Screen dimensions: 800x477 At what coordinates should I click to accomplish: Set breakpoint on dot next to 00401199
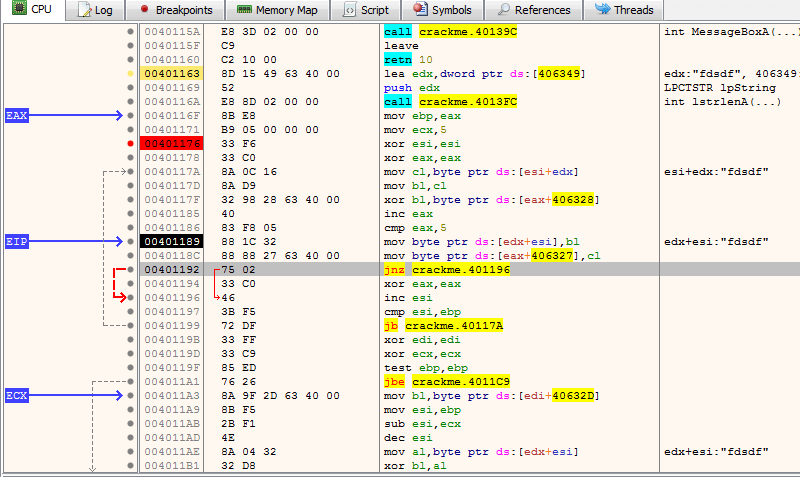[x=131, y=326]
